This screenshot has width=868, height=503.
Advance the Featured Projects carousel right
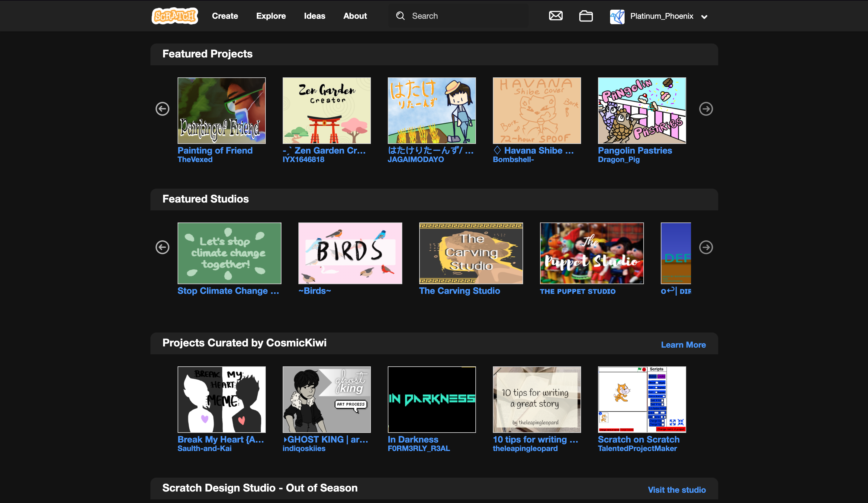click(706, 109)
